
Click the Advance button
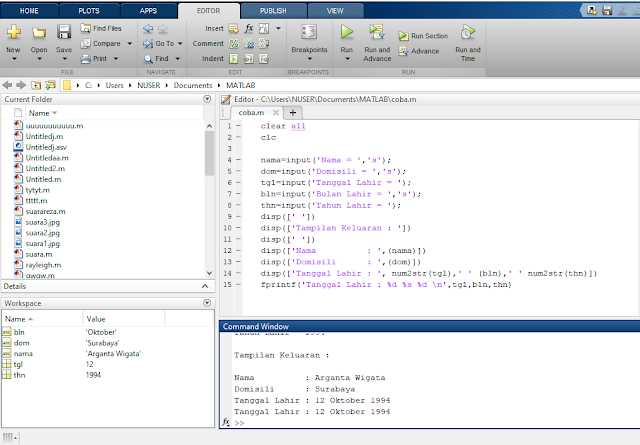(x=419, y=51)
